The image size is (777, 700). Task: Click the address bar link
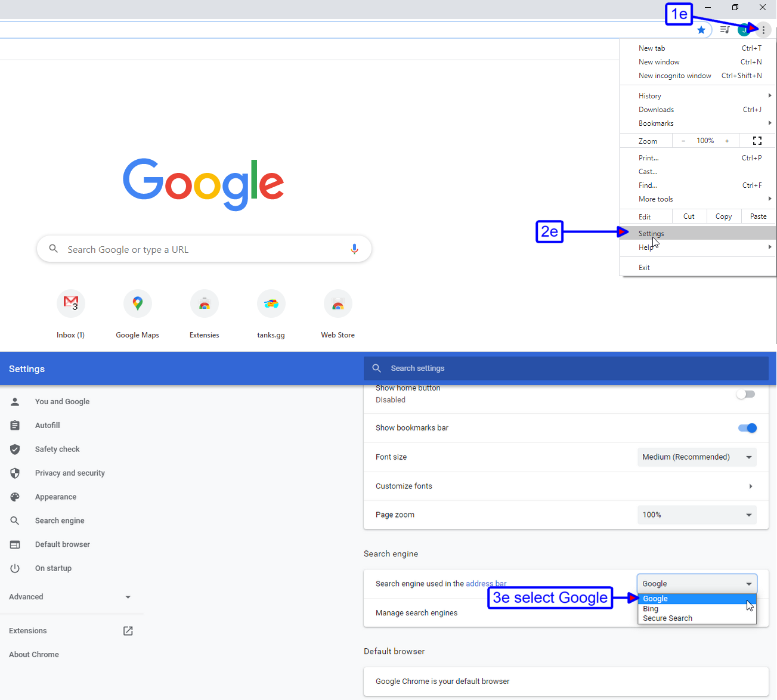click(486, 584)
